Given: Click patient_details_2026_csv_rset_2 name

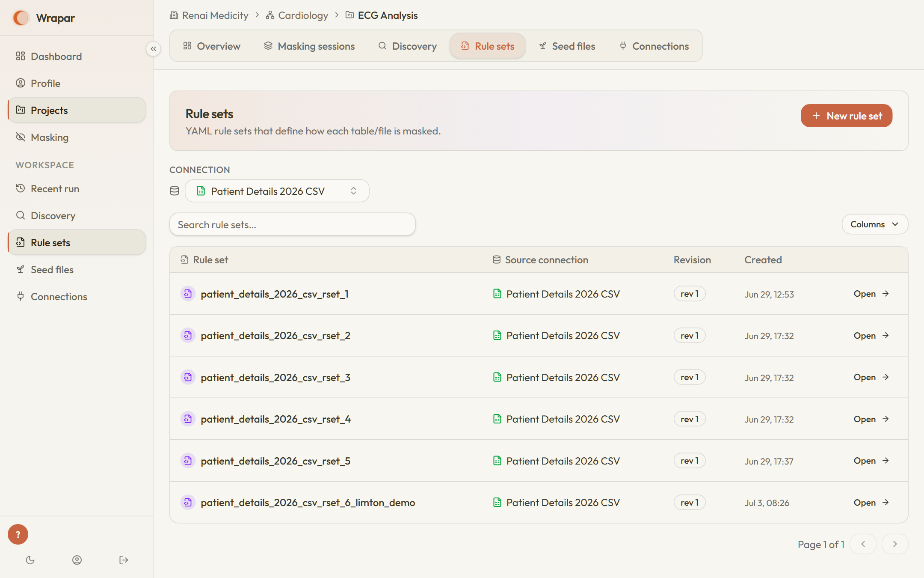Looking at the screenshot, I should click(275, 336).
